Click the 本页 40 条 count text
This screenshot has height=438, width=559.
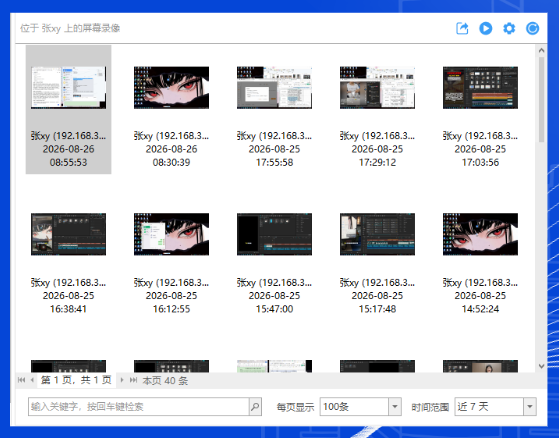click(165, 381)
